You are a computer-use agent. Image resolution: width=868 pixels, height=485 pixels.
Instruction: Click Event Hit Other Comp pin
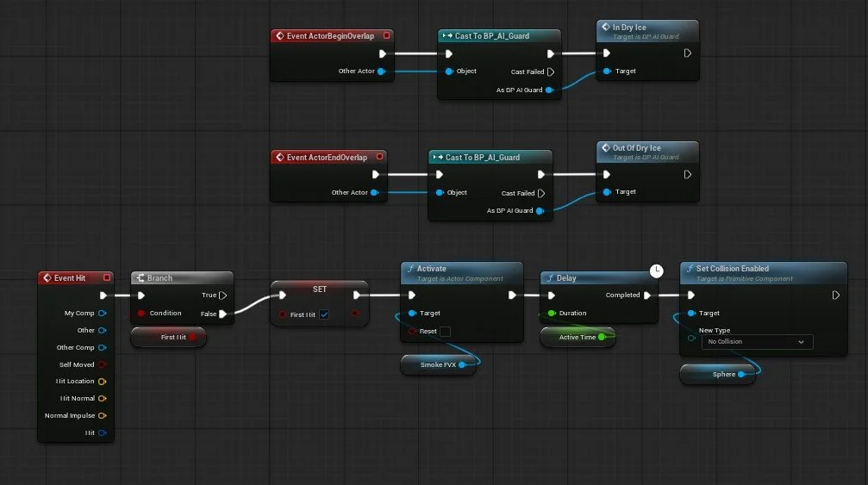click(x=102, y=347)
